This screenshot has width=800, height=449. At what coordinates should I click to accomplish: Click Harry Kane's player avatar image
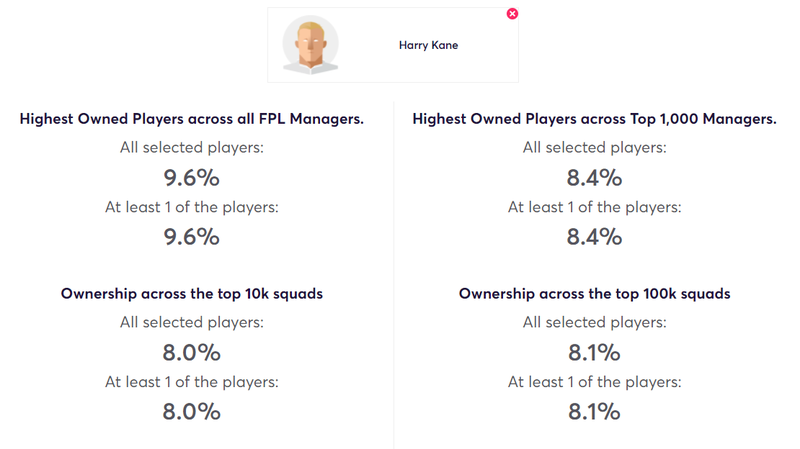(x=310, y=45)
